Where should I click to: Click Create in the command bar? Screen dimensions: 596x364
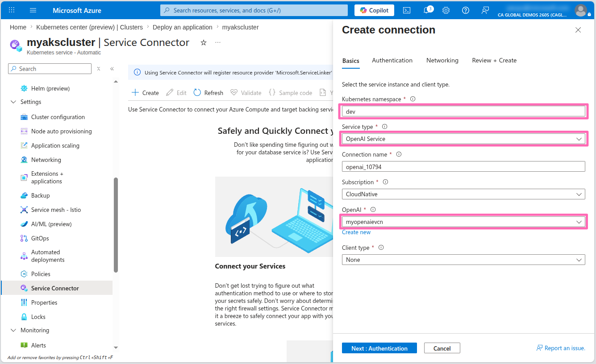(145, 93)
